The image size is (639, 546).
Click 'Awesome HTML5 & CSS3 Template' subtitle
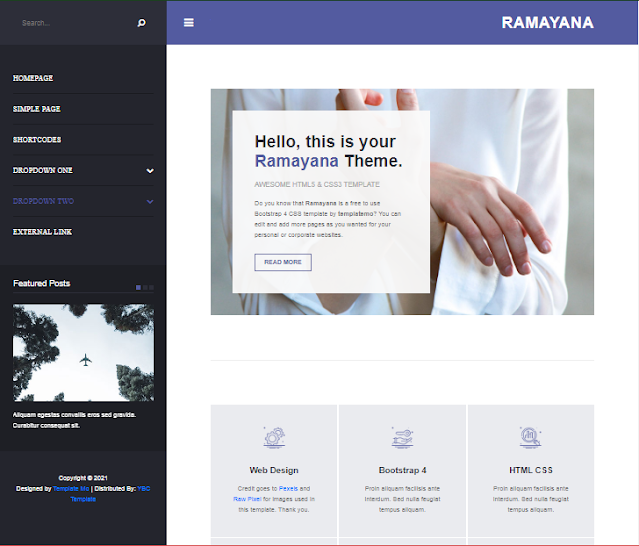[317, 185]
